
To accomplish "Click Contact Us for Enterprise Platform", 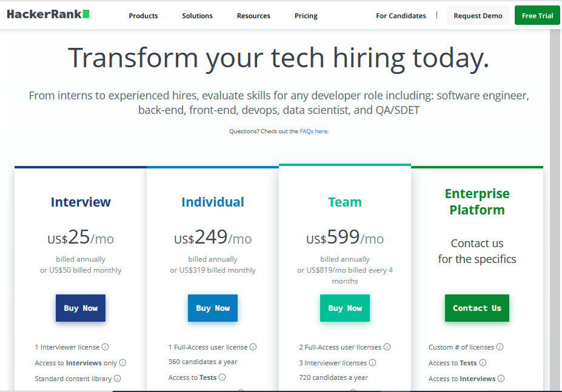I will pyautogui.click(x=477, y=308).
